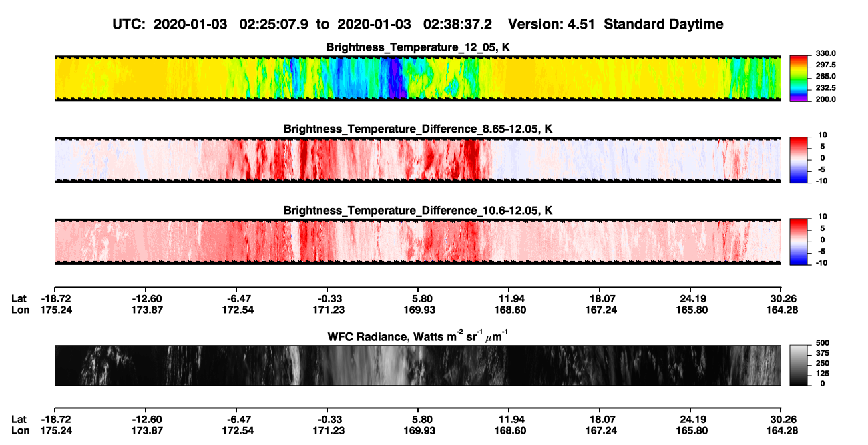Click the grayscale WFC Radiance colorbar
The image size is (868, 445).
(x=799, y=364)
